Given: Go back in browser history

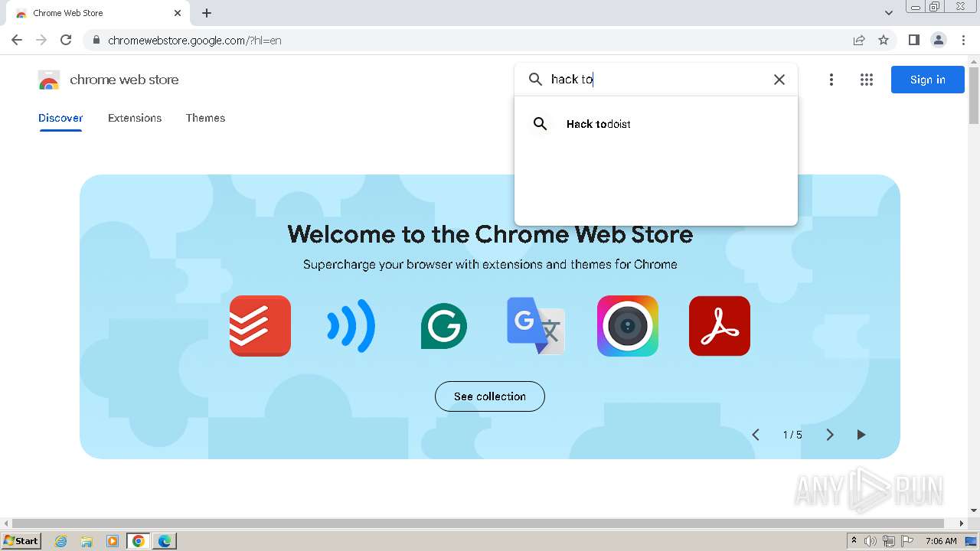Looking at the screenshot, I should pos(17,40).
